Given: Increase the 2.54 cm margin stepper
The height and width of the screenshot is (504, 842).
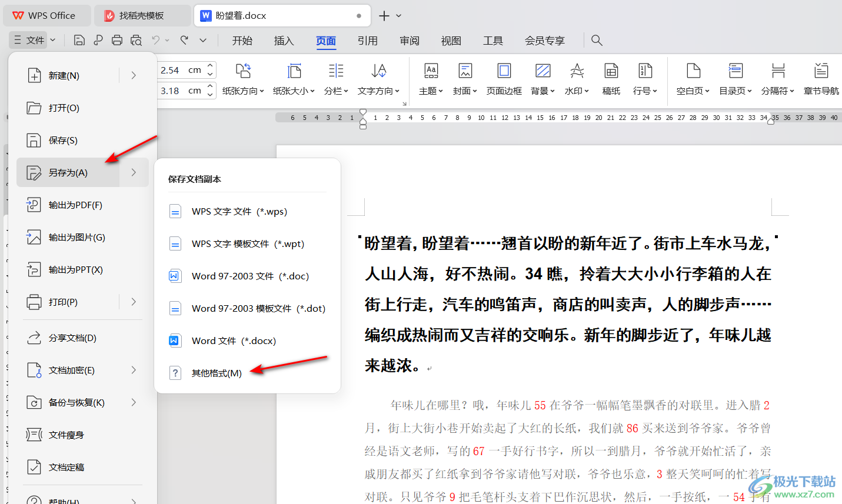Looking at the screenshot, I should point(211,66).
